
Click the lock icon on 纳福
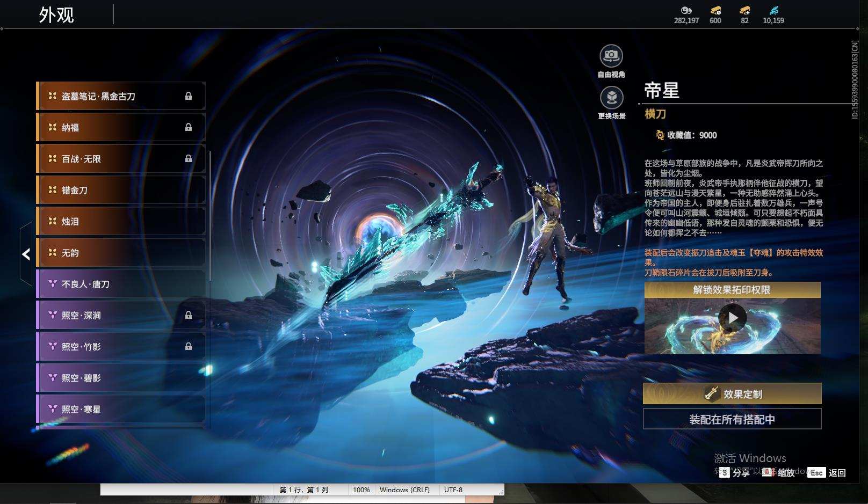(189, 127)
